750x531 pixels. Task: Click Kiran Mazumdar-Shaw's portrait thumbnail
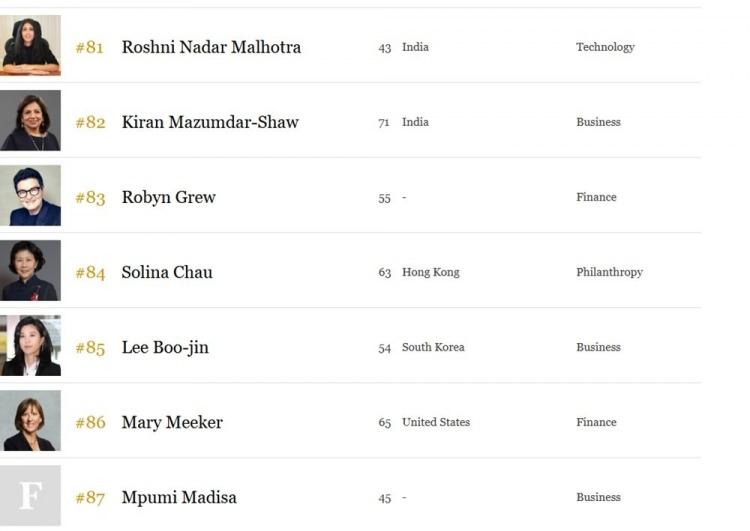(x=30, y=121)
